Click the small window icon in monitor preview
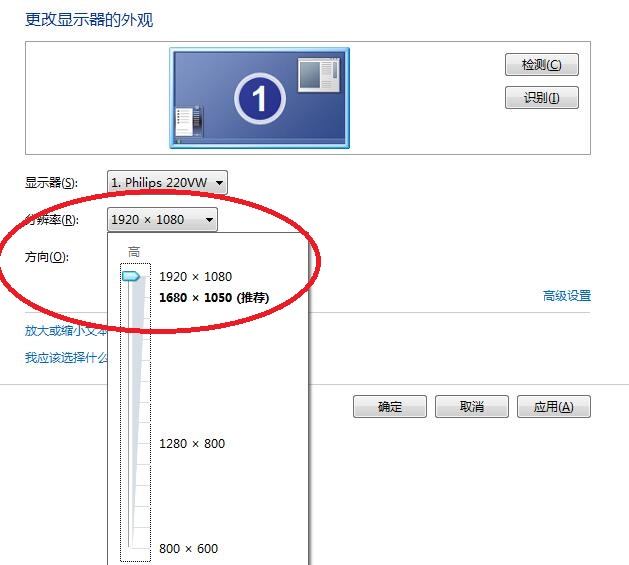 tap(319, 75)
